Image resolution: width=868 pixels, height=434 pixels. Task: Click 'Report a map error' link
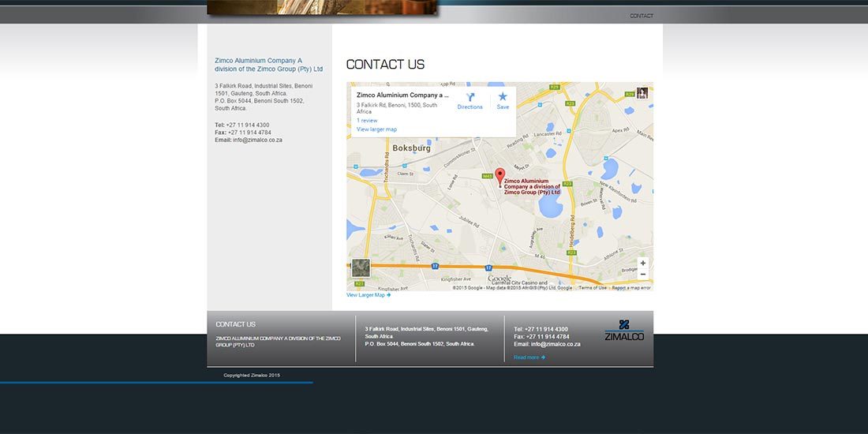tap(631, 288)
